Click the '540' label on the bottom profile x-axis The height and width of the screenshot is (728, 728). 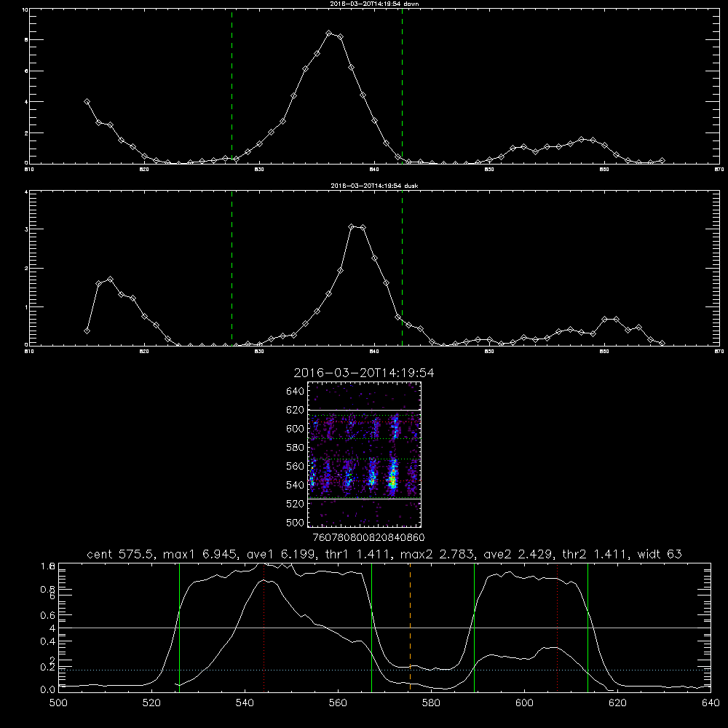[x=245, y=703]
